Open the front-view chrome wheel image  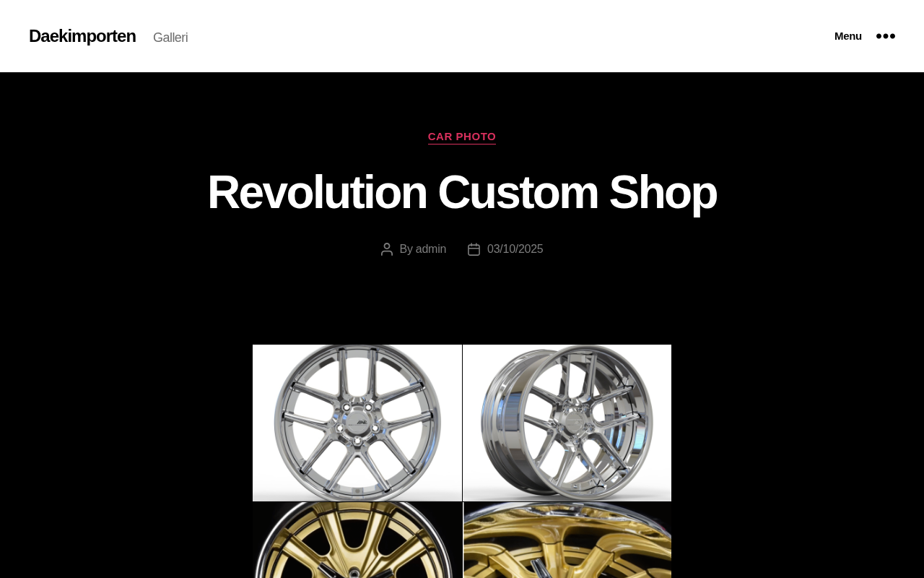click(357, 423)
